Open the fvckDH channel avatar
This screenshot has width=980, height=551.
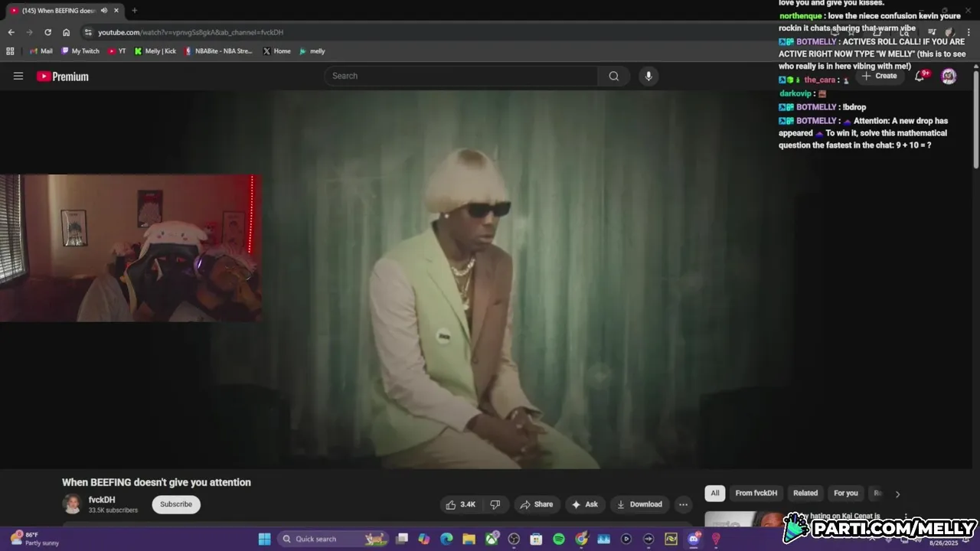(x=72, y=504)
